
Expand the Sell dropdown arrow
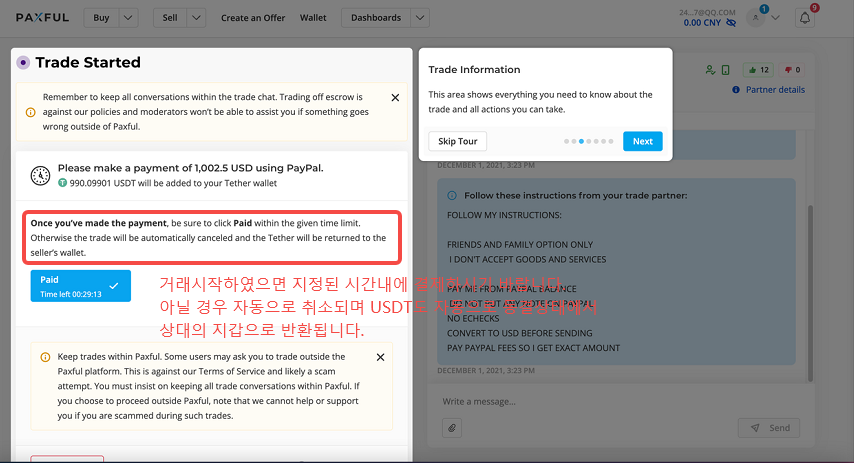click(196, 17)
